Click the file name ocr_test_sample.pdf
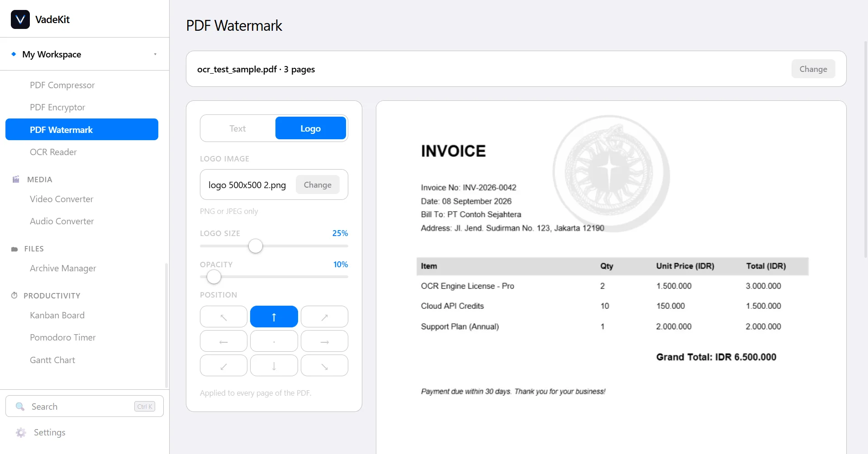 pyautogui.click(x=237, y=69)
